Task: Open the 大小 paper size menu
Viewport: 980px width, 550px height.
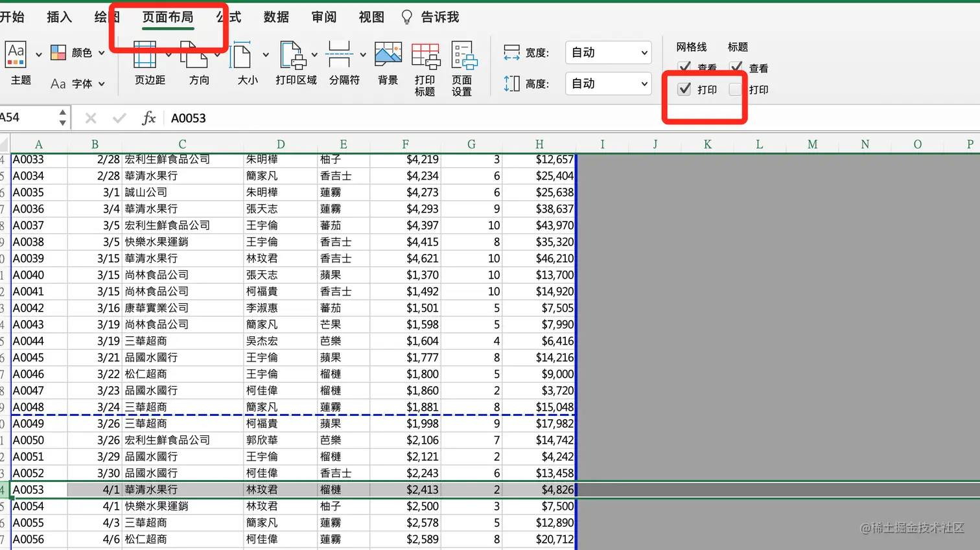Action: [x=247, y=63]
